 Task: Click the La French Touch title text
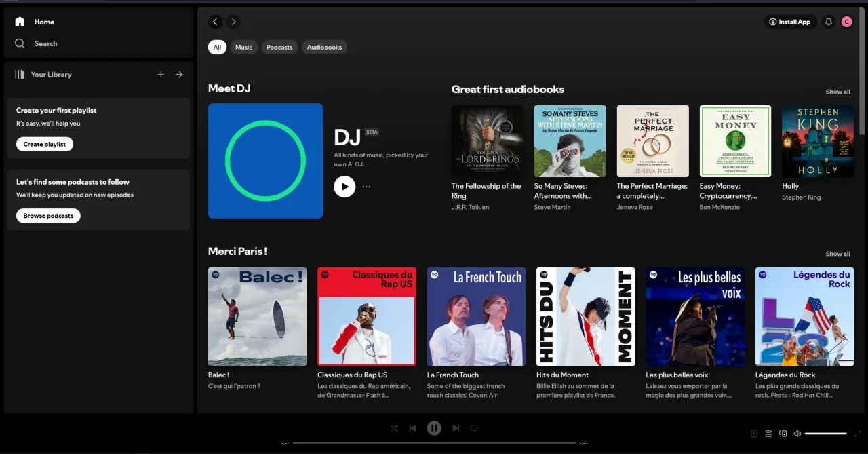[453, 375]
